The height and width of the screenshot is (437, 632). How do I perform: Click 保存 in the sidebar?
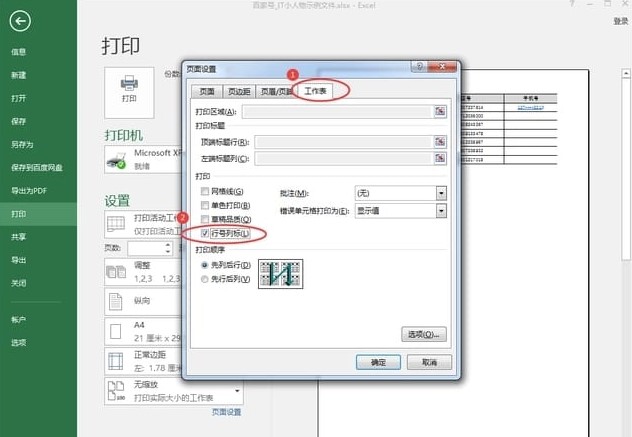coord(19,121)
